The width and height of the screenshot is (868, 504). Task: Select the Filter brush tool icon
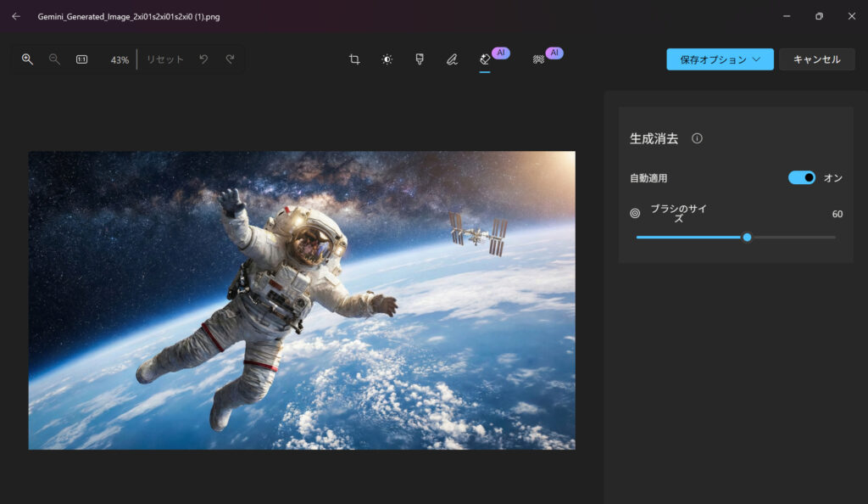(420, 59)
